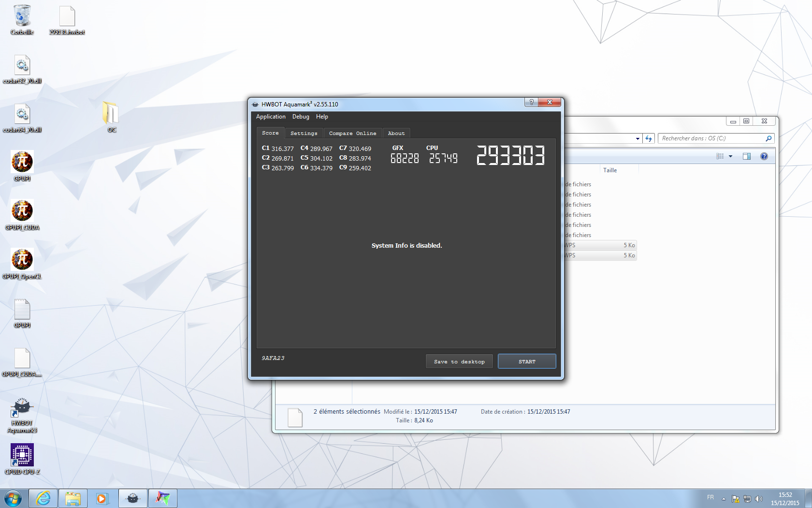Click the colorful prism app taskbar icon
Image resolution: width=812 pixels, height=508 pixels.
coord(163,498)
